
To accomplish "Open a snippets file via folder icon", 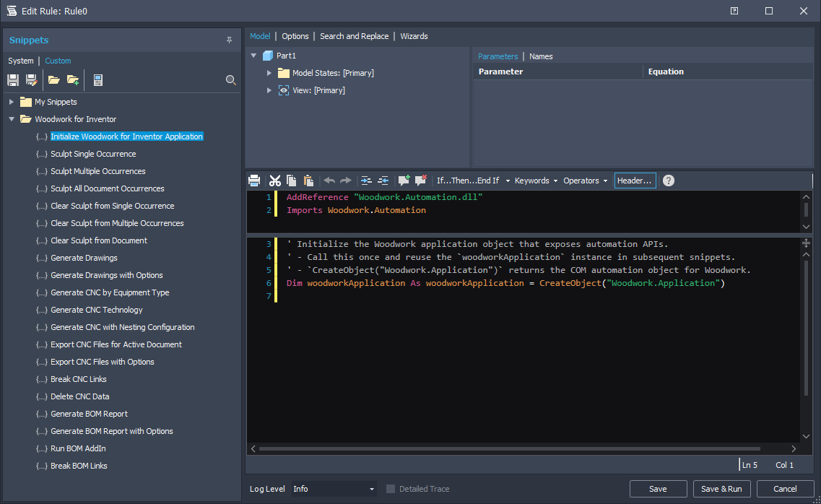I will pos(53,80).
